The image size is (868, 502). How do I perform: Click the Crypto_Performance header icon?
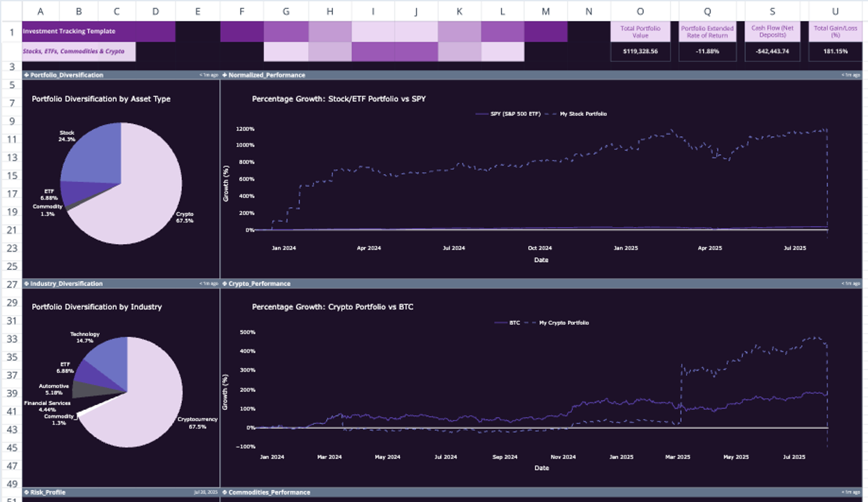[224, 283]
